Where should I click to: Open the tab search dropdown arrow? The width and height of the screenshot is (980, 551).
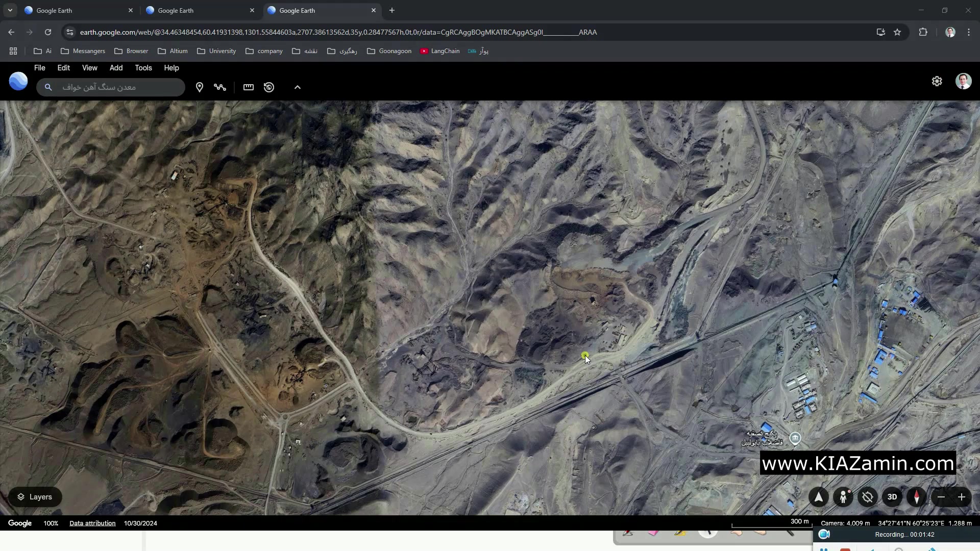click(x=10, y=10)
